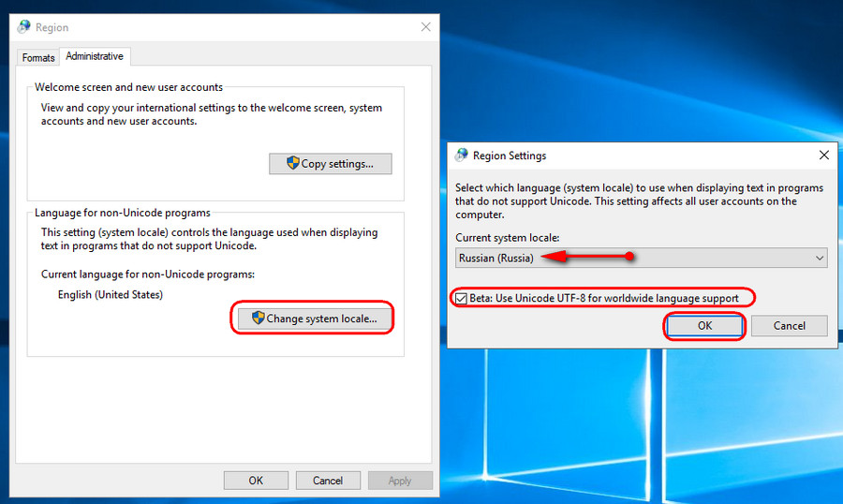Click Cancel at bottom of Region window
The width and height of the screenshot is (843, 504).
click(x=328, y=481)
